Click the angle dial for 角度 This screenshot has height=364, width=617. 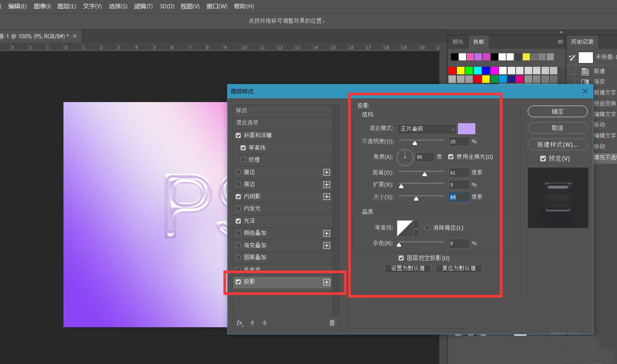(405, 157)
